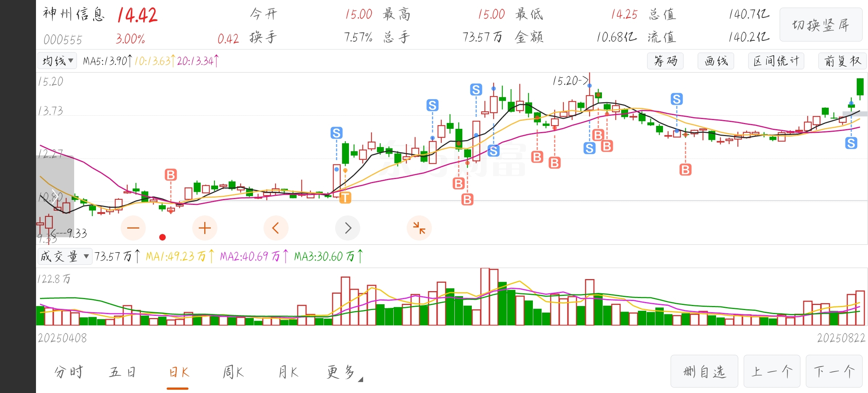
Task: Shift chart right with right arrow
Action: click(347, 228)
